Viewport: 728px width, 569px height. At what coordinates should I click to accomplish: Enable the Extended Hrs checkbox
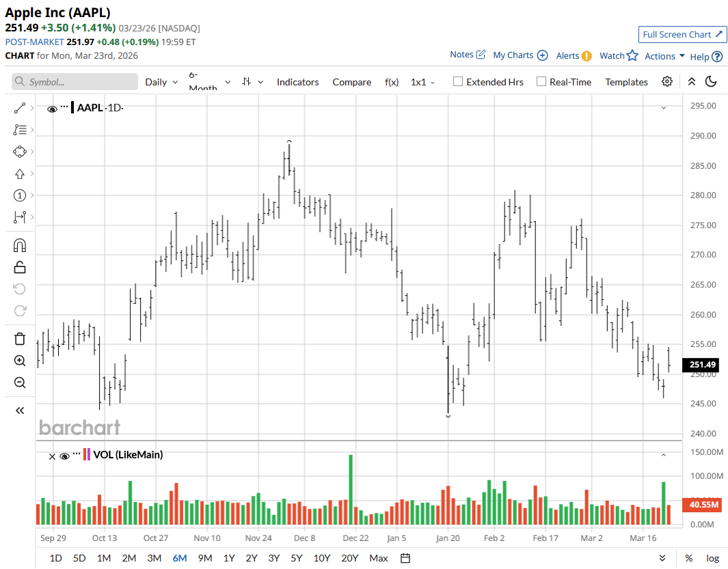(458, 82)
